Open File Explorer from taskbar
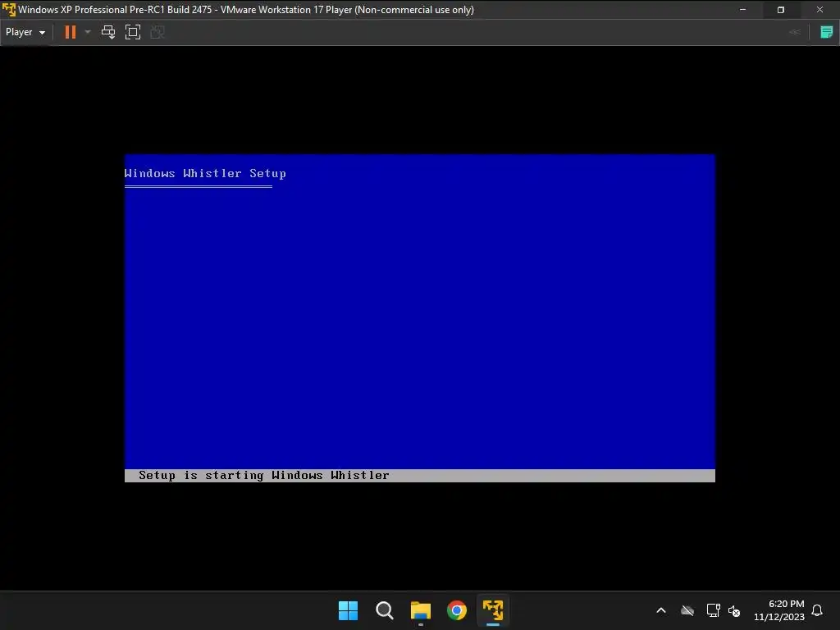The image size is (840, 630). point(421,610)
